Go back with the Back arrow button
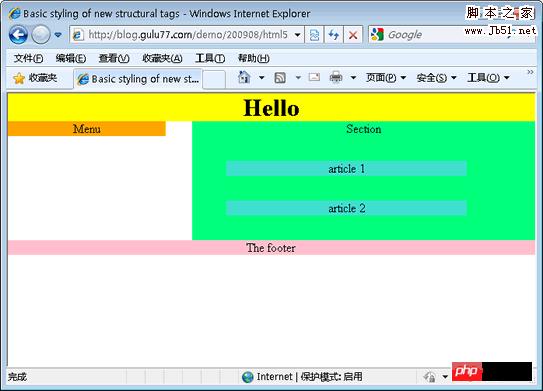Viewport: 543px width, 391px height. point(18,35)
